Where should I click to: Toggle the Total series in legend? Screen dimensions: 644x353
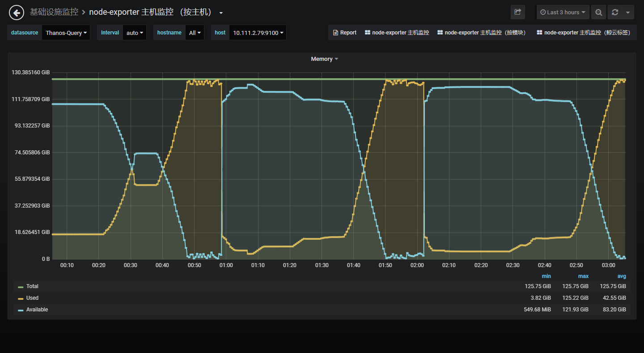[x=32, y=286]
